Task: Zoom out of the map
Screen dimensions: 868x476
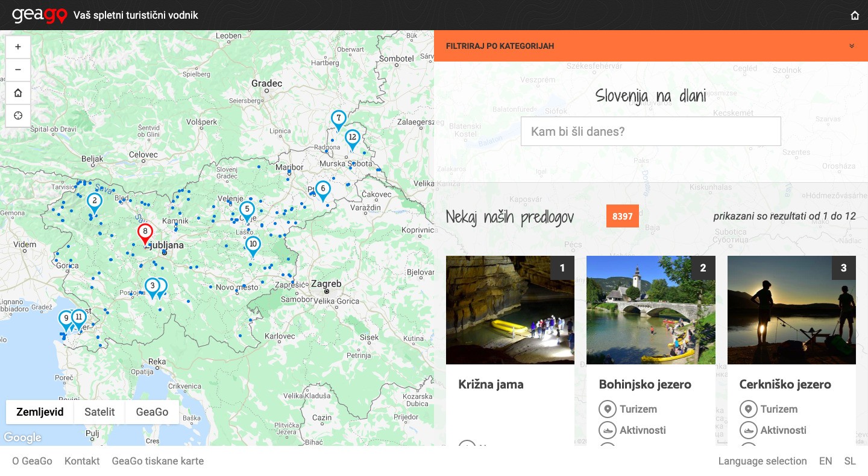Action: click(18, 70)
